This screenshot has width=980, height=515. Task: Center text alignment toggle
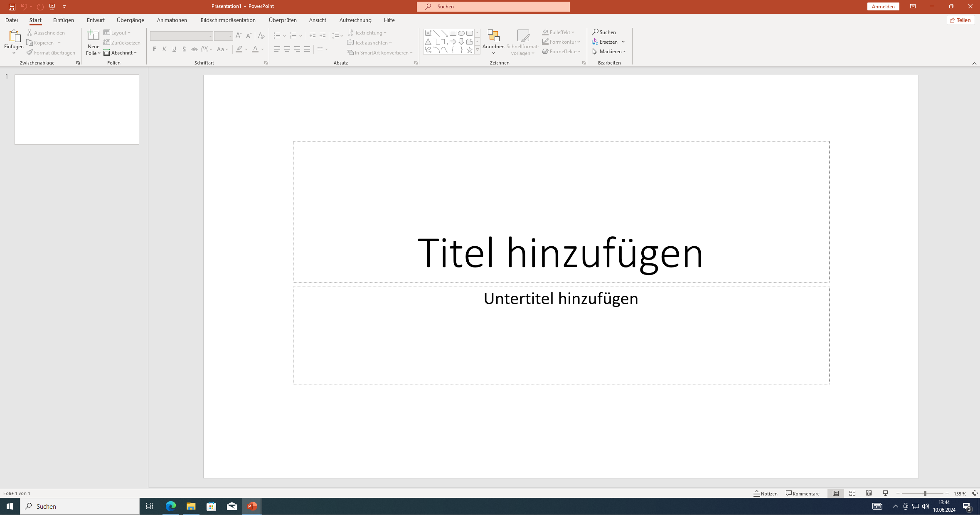(287, 49)
